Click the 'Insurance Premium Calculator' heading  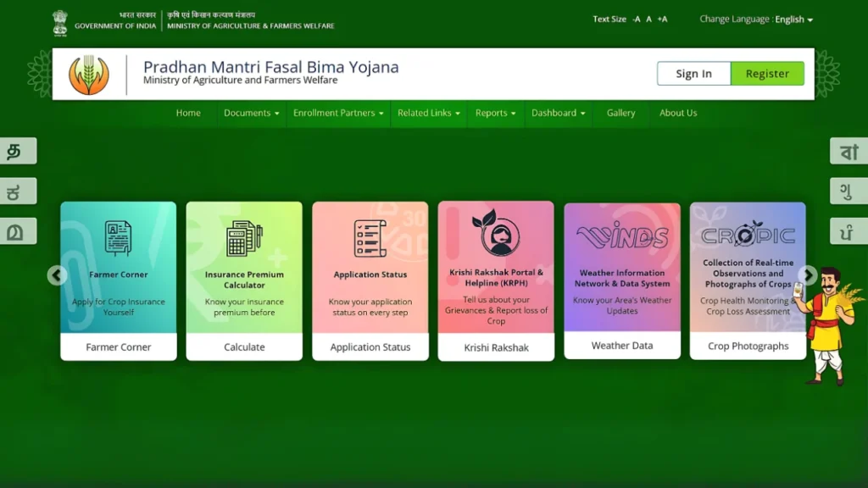pyautogui.click(x=244, y=280)
